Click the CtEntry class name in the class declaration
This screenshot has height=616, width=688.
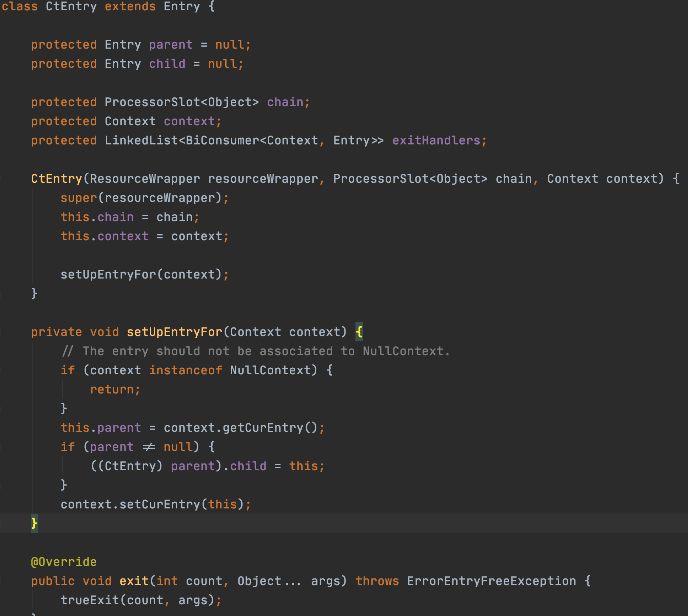(71, 7)
